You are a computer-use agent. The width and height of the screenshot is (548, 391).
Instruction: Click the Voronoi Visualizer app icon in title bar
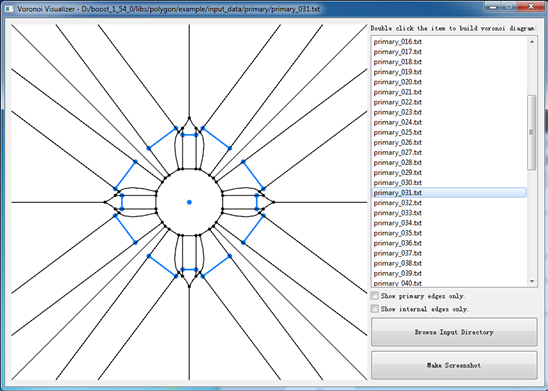(9, 9)
